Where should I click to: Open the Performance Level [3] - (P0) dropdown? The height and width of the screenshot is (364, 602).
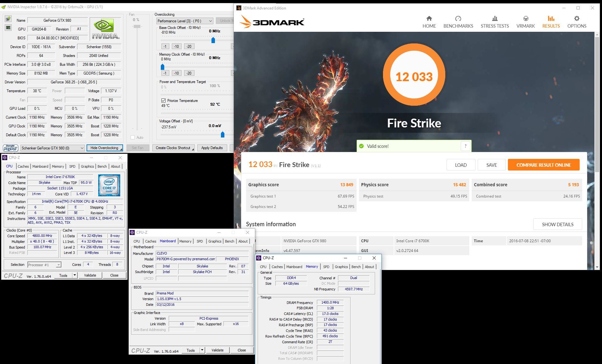(x=185, y=21)
